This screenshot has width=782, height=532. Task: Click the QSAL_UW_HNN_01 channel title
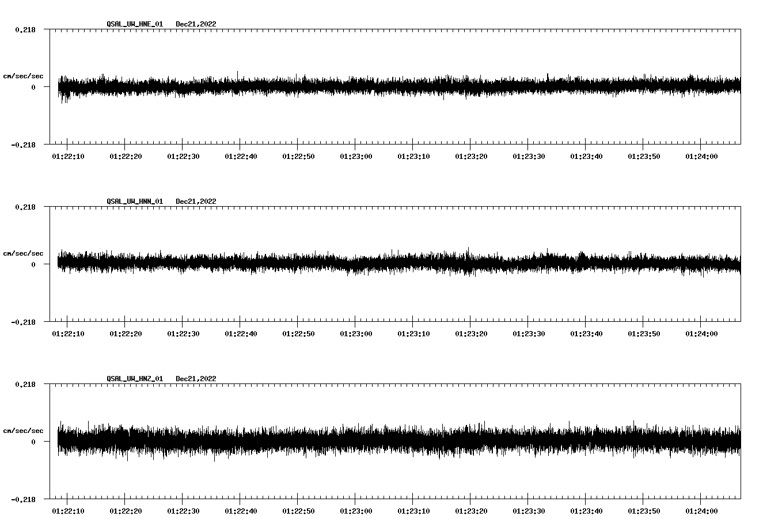click(135, 202)
